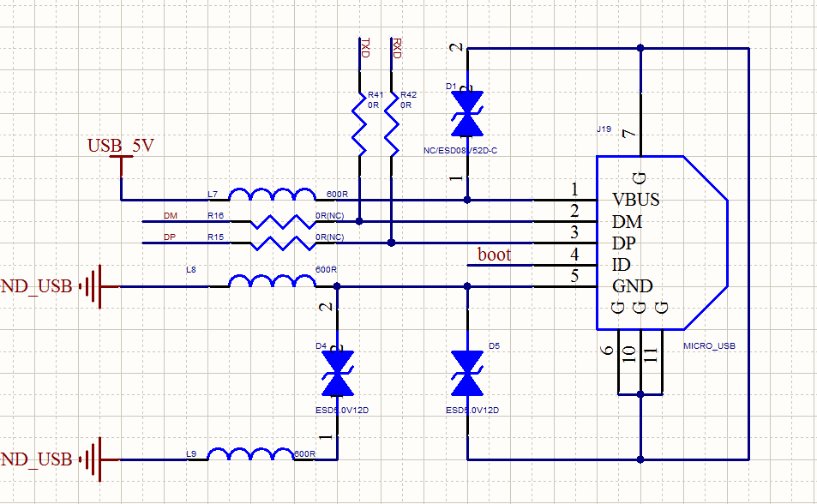Click the 600R value of L9
This screenshot has width=817, height=504.
305,454
